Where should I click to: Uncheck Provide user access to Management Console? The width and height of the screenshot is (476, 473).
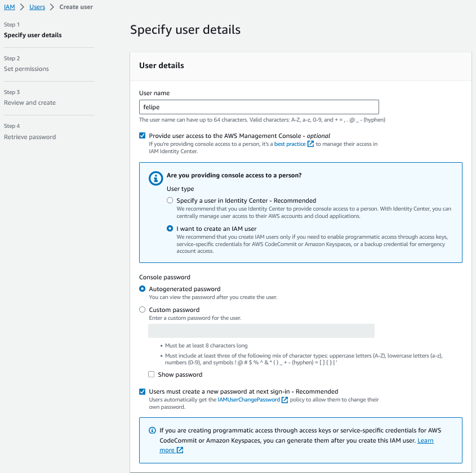[x=142, y=136]
